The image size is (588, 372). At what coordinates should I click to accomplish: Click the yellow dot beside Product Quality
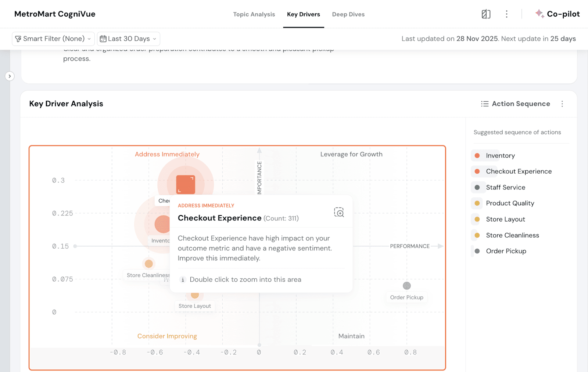pyautogui.click(x=477, y=203)
